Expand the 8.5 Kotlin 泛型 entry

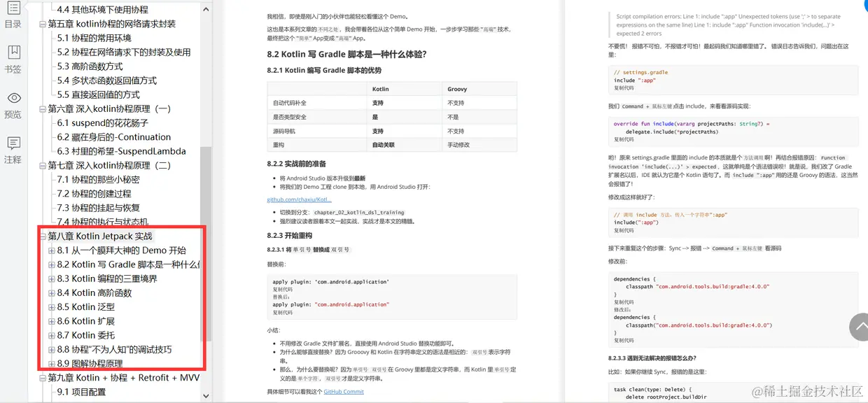52,306
